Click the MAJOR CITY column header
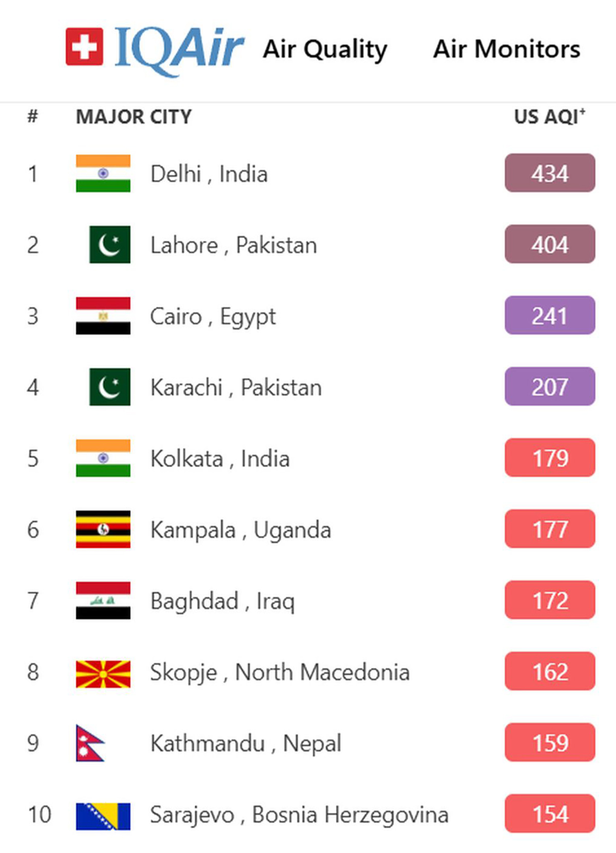616x853 pixels. pos(134,117)
